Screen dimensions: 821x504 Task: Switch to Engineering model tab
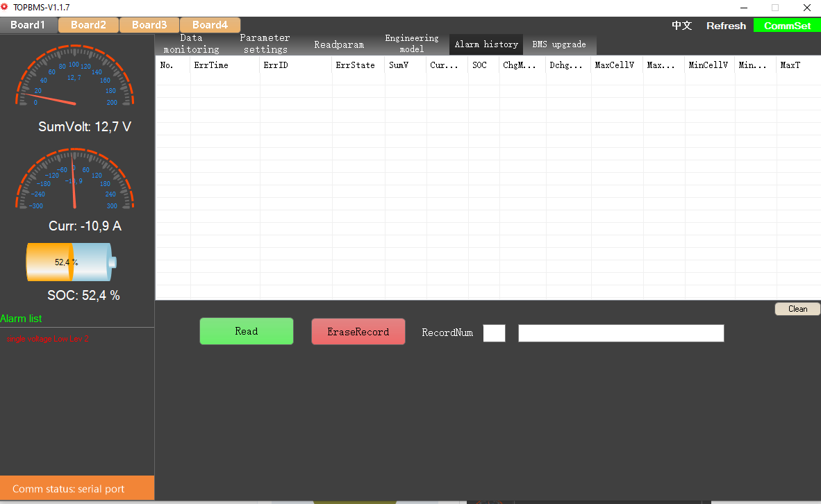[412, 44]
